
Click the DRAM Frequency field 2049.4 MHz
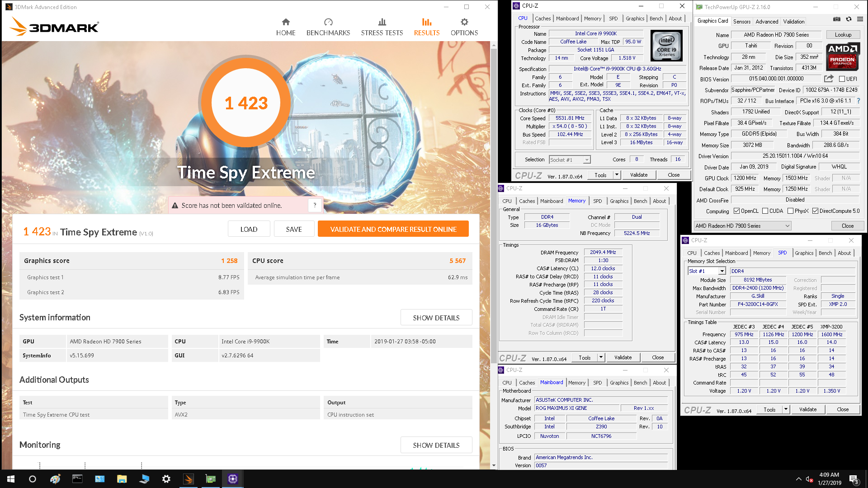click(x=603, y=253)
